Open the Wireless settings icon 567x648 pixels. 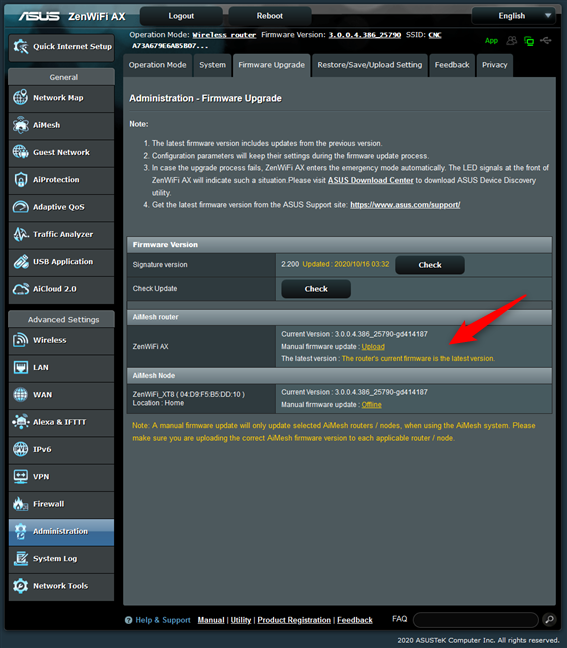pyautogui.click(x=21, y=340)
